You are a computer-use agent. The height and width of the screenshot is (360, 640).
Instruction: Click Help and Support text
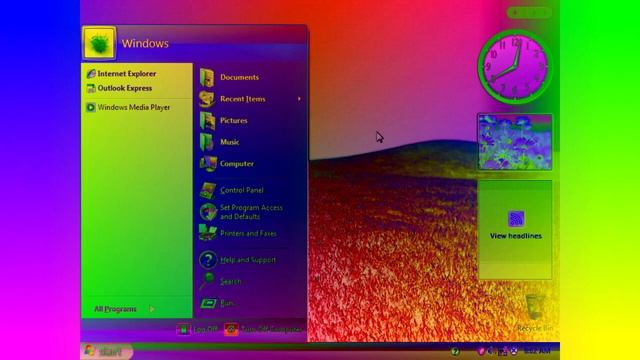[x=248, y=260]
